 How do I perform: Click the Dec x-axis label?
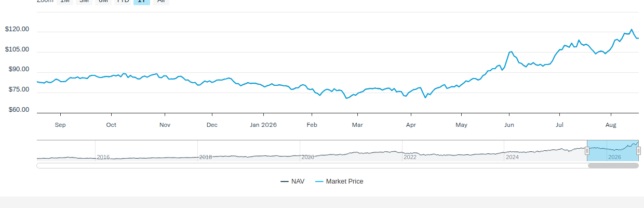212,125
